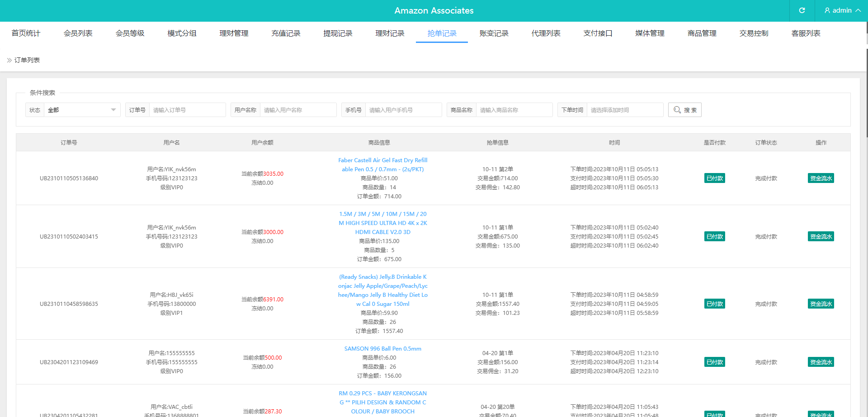
Task: Click 资金流水 for order UB2310110505136840
Action: (821, 178)
